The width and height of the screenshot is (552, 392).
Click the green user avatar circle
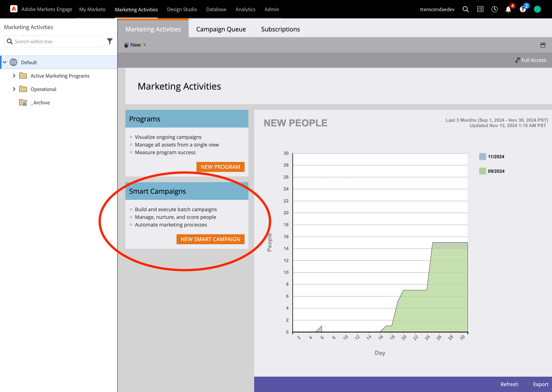(537, 9)
